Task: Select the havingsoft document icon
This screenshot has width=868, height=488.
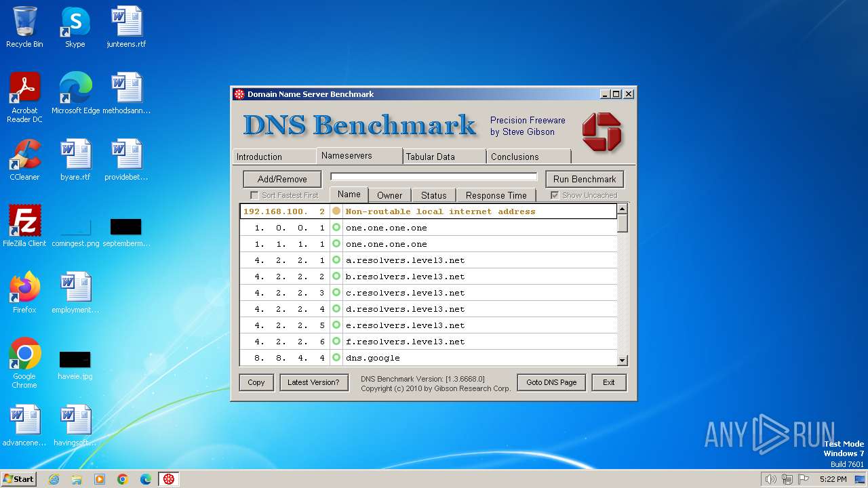Action: tap(75, 426)
